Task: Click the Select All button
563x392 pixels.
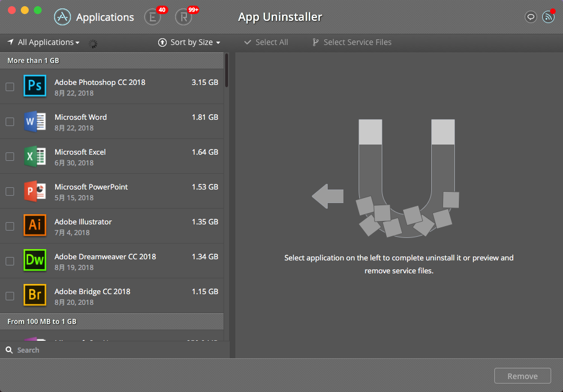Action: (x=266, y=42)
